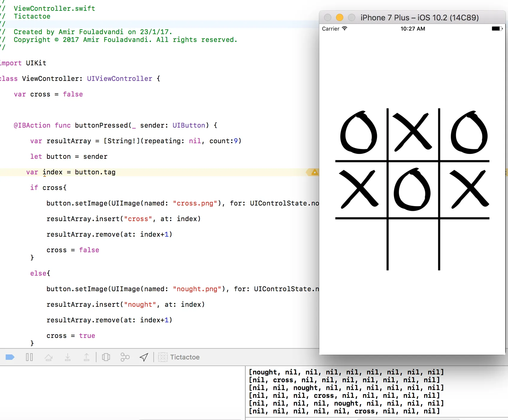Click the Copyright 2017 comment line
The width and height of the screenshot is (508, 420).
tap(126, 40)
